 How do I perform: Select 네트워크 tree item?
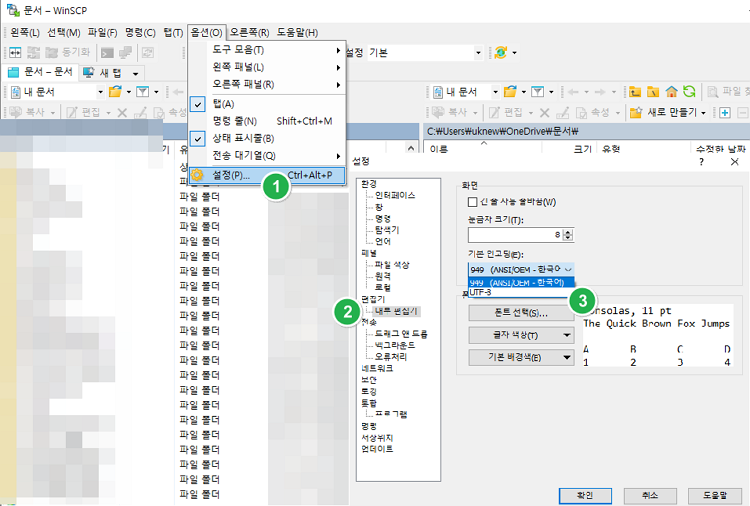[377, 368]
